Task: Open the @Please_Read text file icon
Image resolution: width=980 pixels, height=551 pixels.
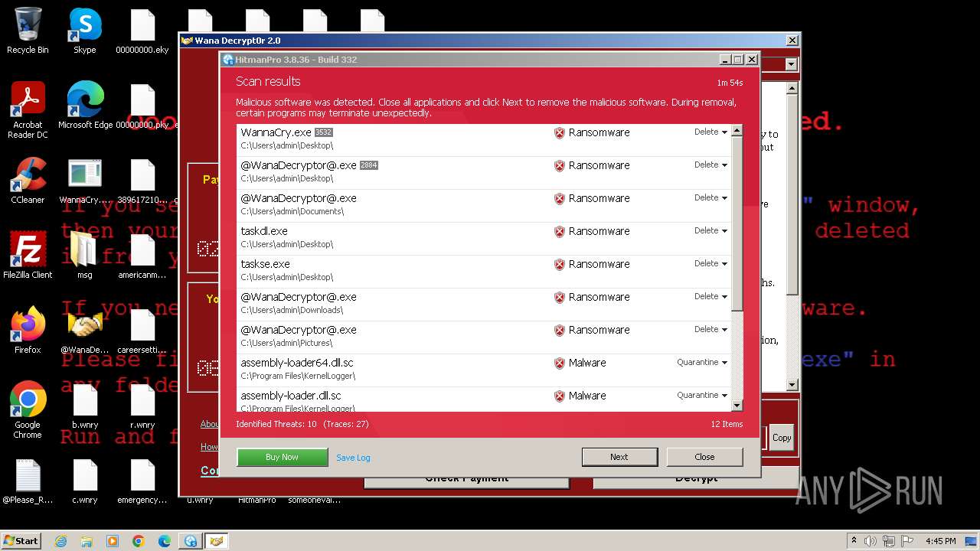Action: (28, 480)
